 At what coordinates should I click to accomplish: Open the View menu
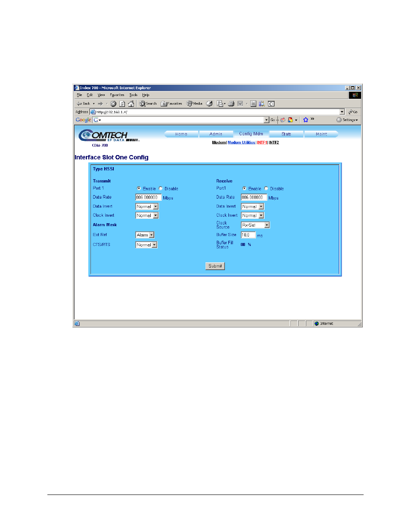(x=101, y=95)
